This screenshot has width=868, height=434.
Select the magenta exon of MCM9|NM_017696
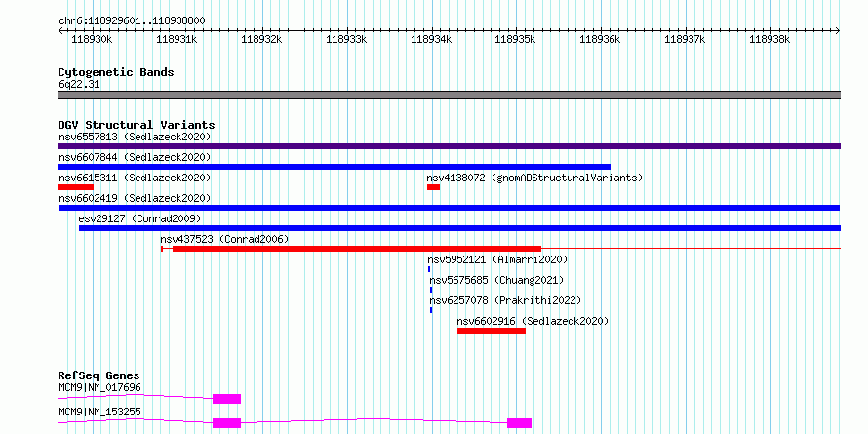(227, 399)
